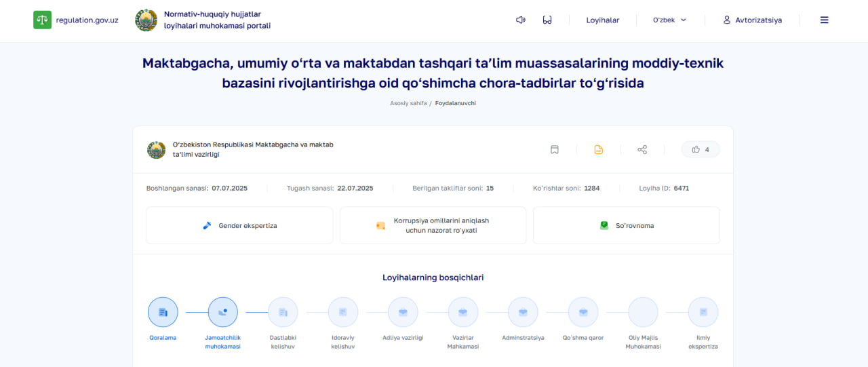Click the Uzbekistan emblem in the header
Viewport: 868px width, 367px height.
[x=146, y=20]
